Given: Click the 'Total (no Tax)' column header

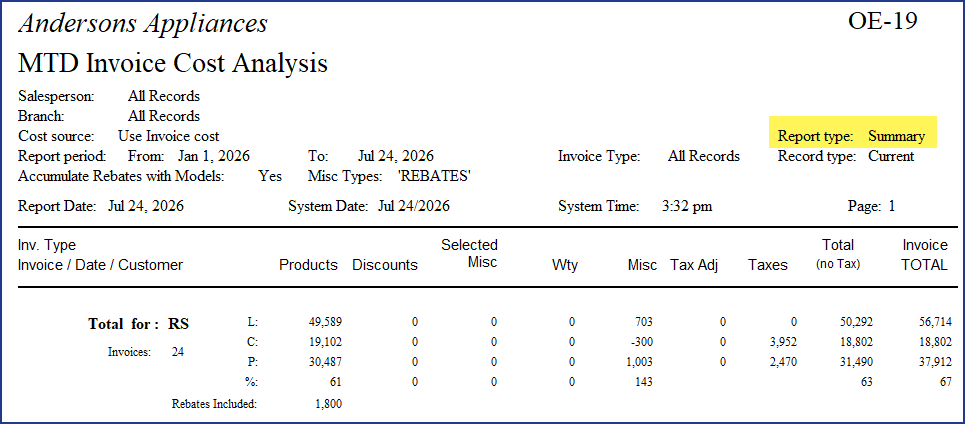Looking at the screenshot, I should click(838, 254).
